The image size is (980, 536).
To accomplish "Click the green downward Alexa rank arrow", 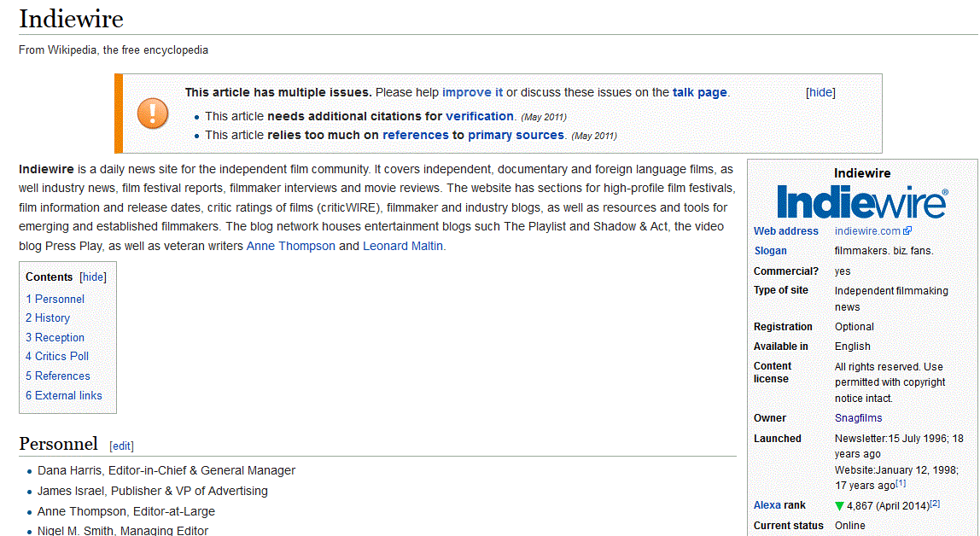I will pyautogui.click(x=839, y=506).
